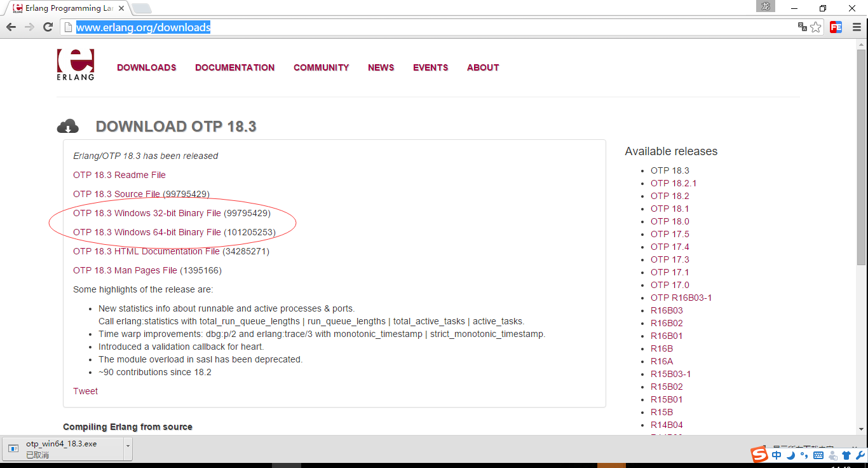868x468 pixels.
Task: Select release R16A
Action: tap(661, 361)
